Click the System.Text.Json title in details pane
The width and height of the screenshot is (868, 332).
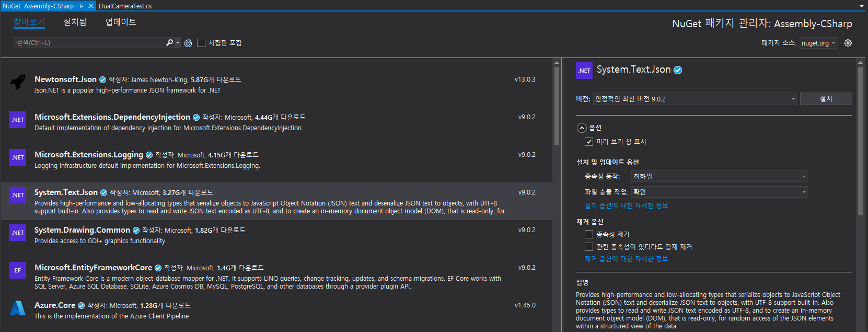(633, 70)
